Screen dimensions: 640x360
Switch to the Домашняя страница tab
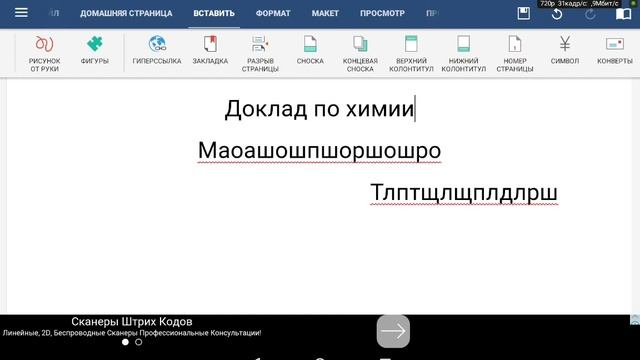(x=126, y=13)
